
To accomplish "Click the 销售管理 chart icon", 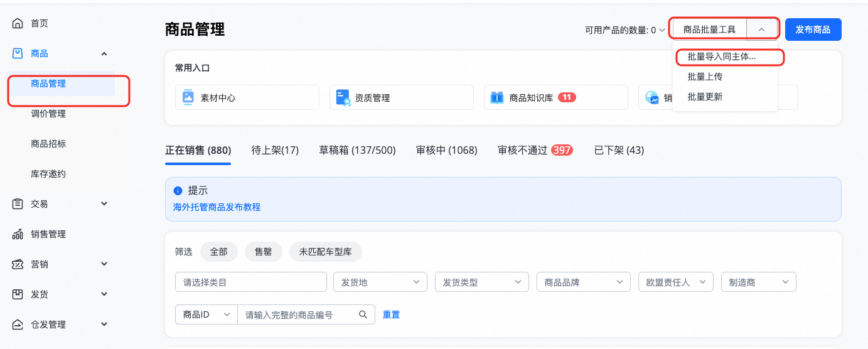I will (18, 234).
